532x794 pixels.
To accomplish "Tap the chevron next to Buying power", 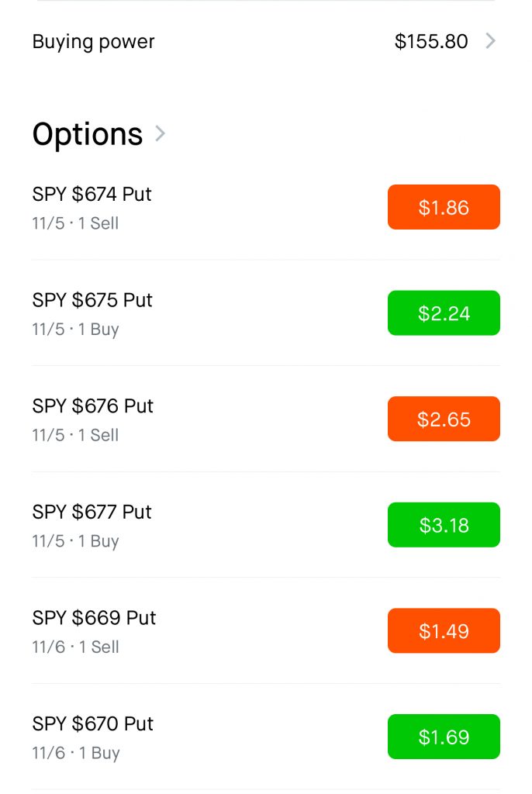I will 490,41.
